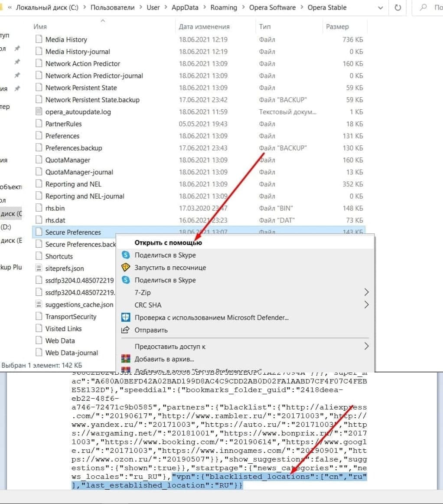Select the Media History file icon
This screenshot has width=443, height=504.
pos(39,39)
